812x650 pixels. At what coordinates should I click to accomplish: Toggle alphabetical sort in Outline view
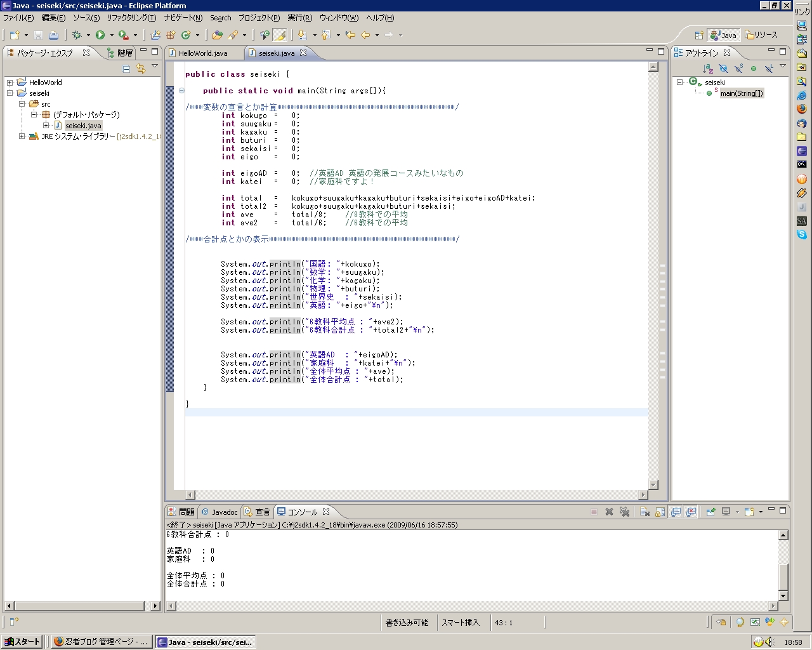point(708,69)
